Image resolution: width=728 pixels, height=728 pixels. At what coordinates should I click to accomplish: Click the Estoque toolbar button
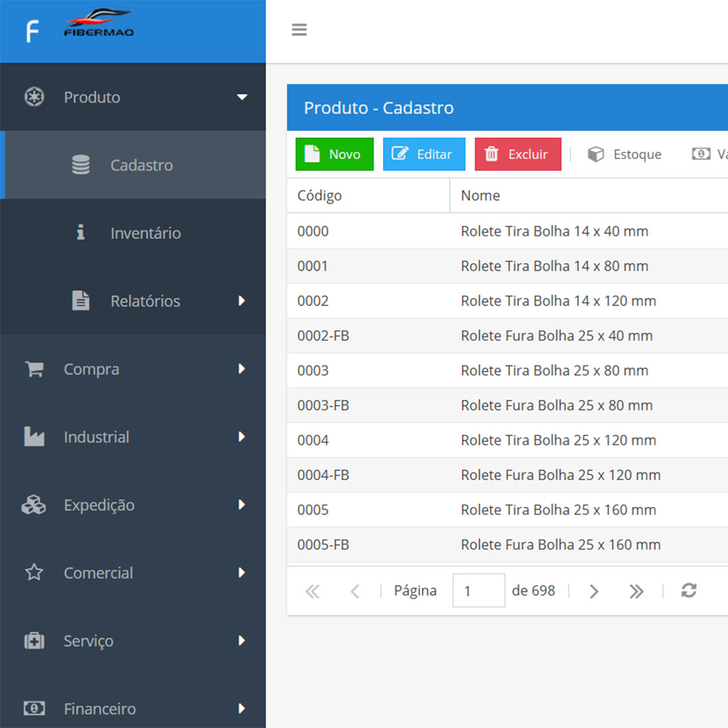(624, 154)
